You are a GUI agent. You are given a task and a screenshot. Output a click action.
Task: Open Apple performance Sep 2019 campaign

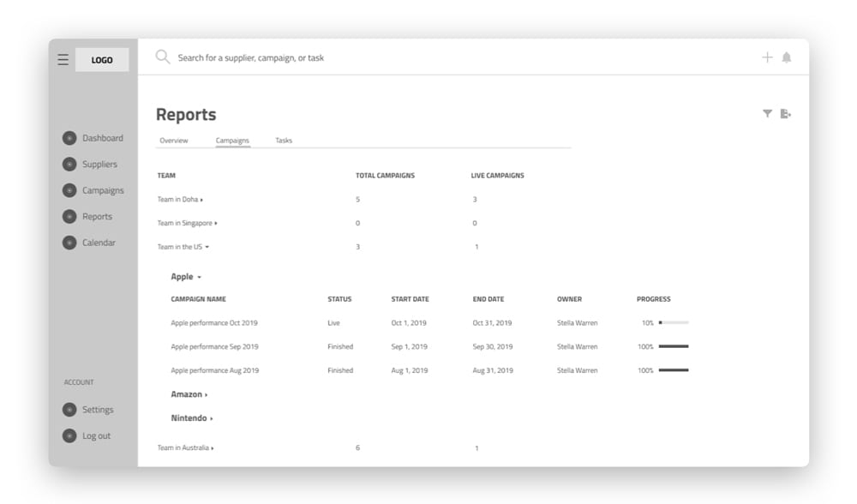(x=215, y=346)
